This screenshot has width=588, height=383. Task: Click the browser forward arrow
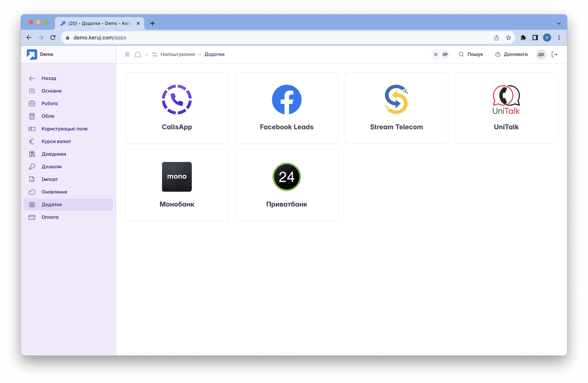pos(41,38)
